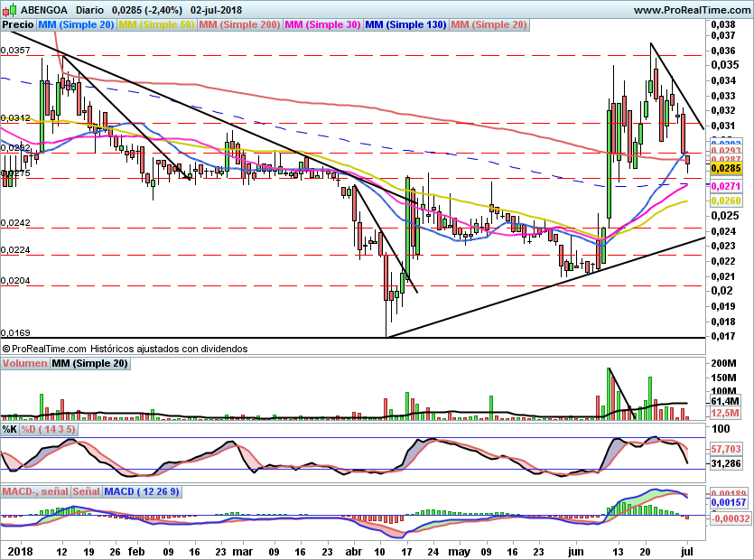Click the Volumen panel label
Viewport: 754px width, 560px height.
point(24,363)
